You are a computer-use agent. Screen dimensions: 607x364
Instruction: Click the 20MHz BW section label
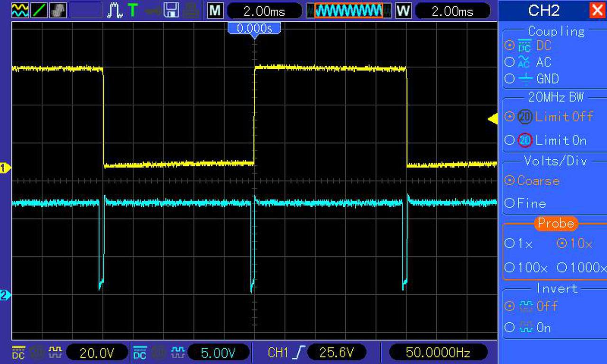coord(556,97)
